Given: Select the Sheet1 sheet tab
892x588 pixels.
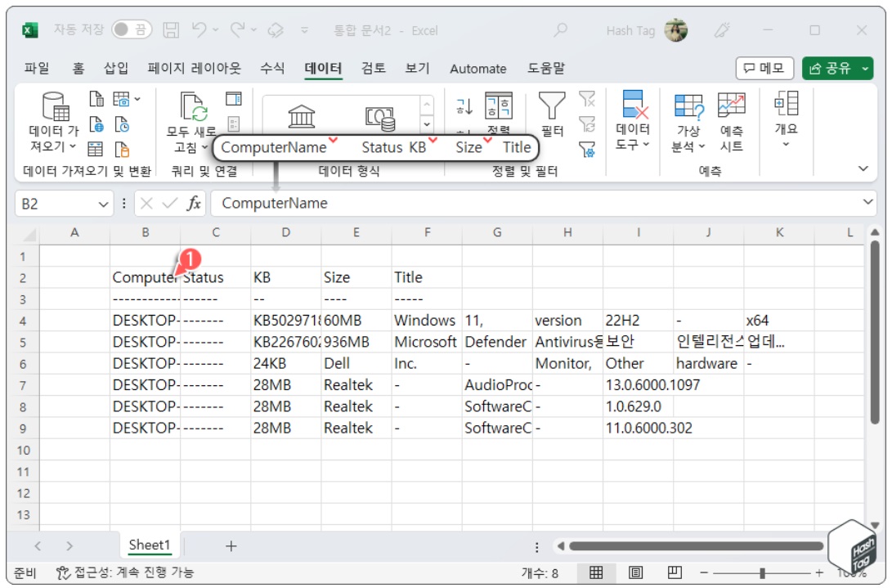Looking at the screenshot, I should (149, 545).
